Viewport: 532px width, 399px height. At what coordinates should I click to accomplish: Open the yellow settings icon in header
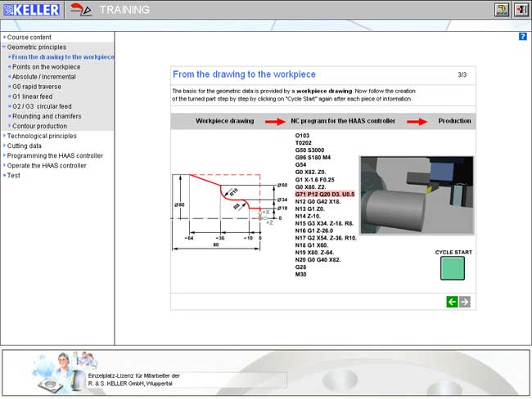tap(501, 10)
